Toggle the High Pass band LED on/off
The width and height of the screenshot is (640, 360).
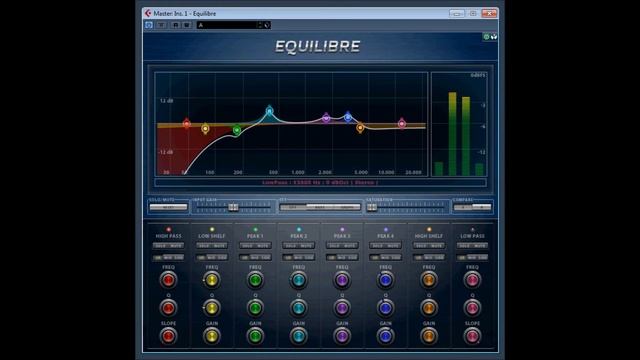coord(168,229)
